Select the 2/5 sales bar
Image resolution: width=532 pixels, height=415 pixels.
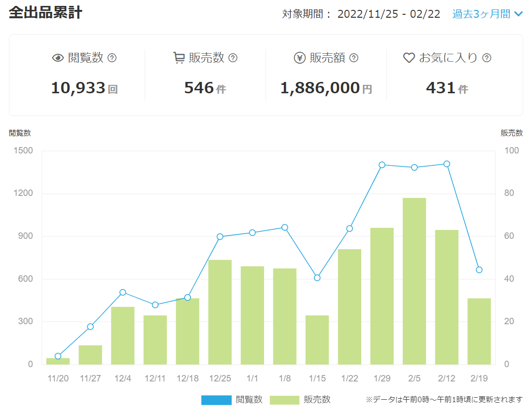click(x=414, y=281)
